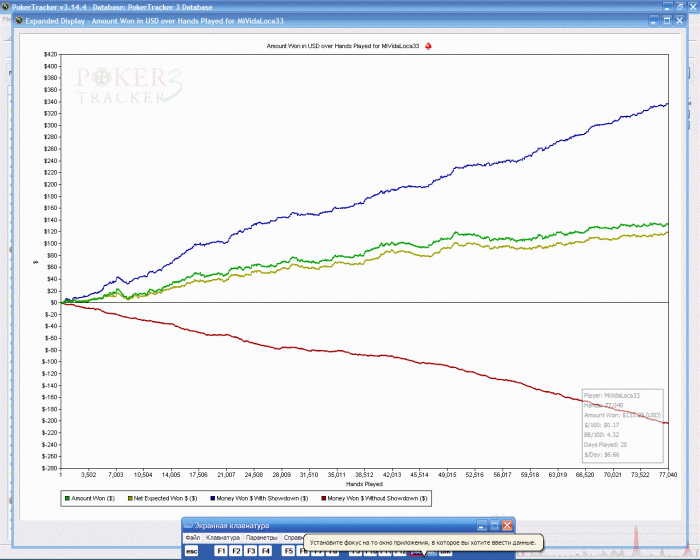Click the '$0' y-axis value
700x560 pixels.
click(54, 302)
